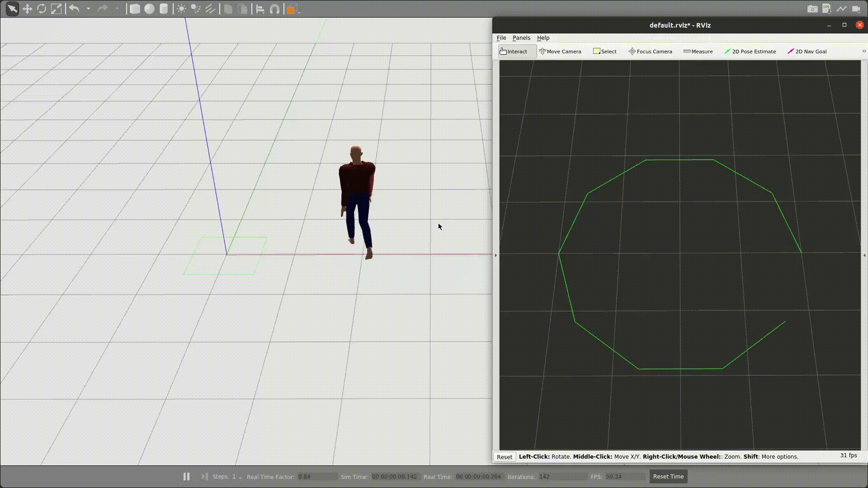
Task: Insert a cylinder shape
Action: point(164,9)
